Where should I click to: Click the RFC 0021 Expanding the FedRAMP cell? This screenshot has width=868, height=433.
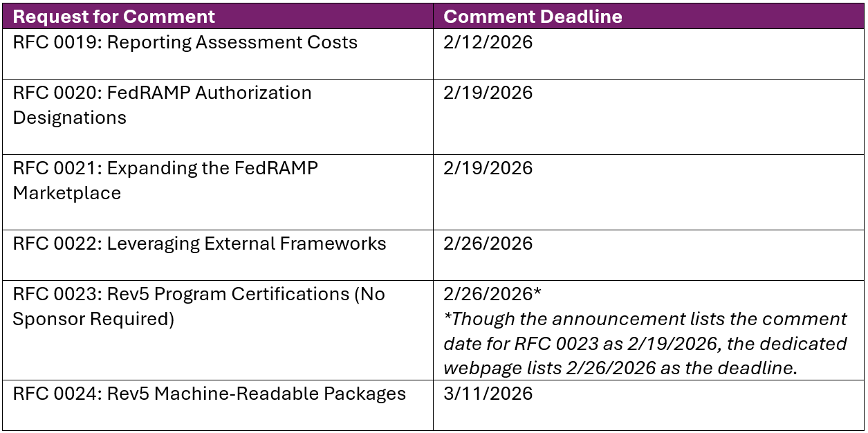pyautogui.click(x=165, y=168)
